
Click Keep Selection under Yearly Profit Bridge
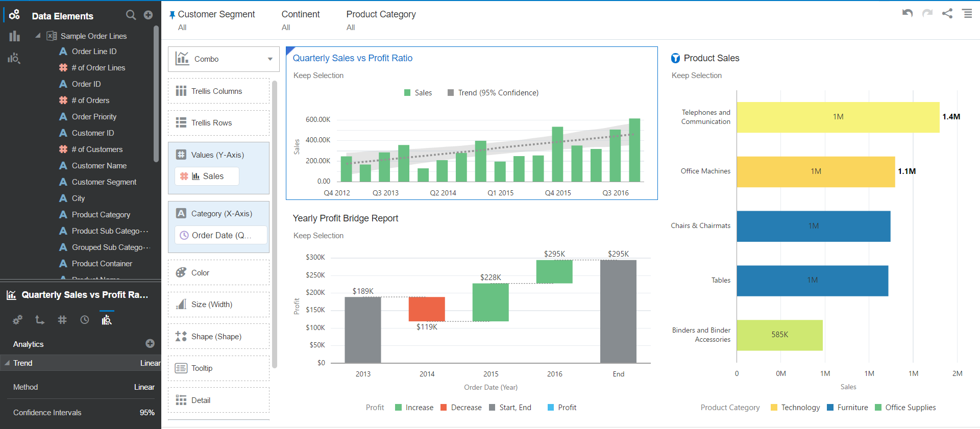(x=318, y=236)
